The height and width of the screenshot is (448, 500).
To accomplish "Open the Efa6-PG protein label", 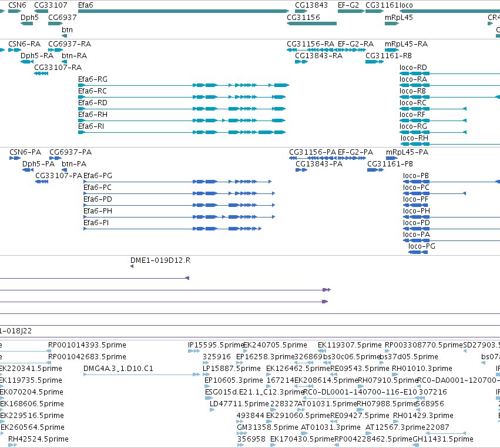I will point(98,176).
